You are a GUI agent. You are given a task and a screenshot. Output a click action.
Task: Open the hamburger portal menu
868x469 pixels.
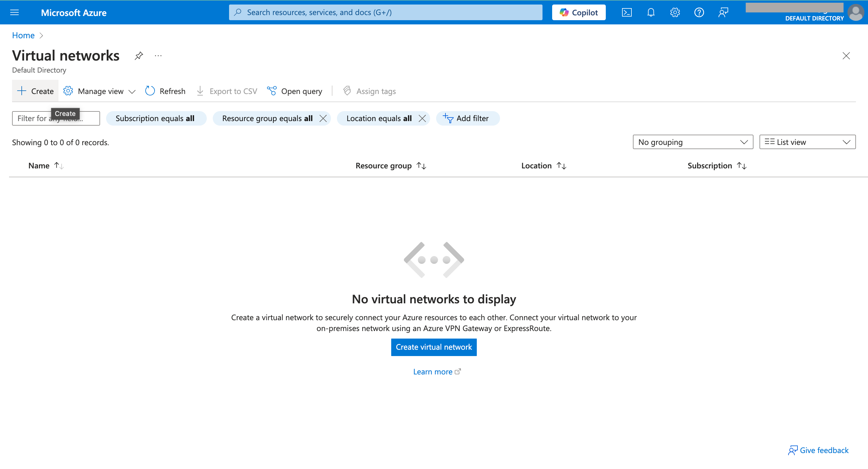point(14,12)
